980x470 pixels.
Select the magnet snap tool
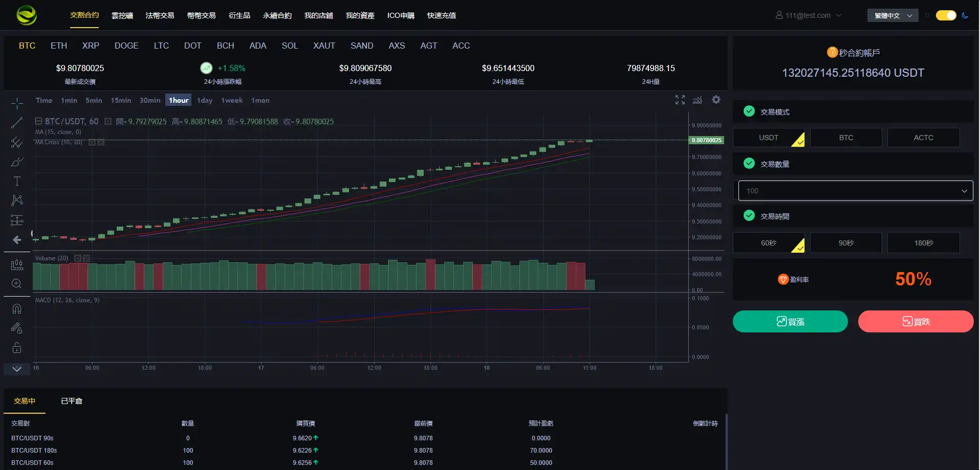pyautogui.click(x=17, y=309)
